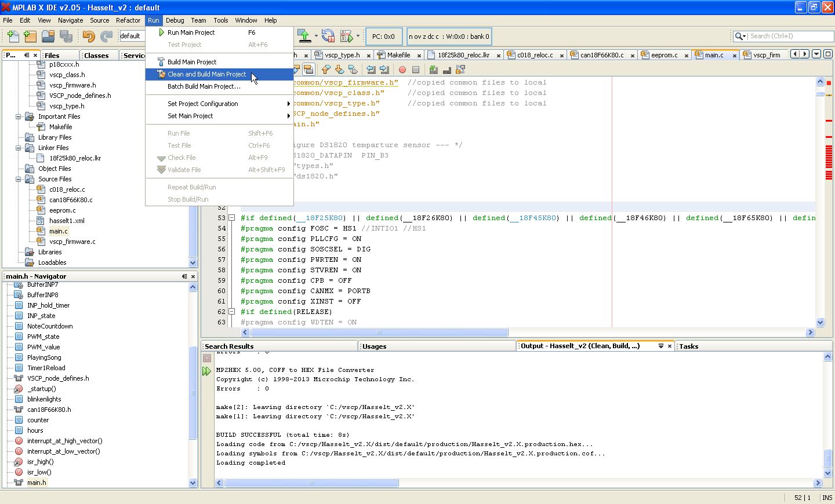
Task: Collapse the Source Files tree node
Action: pyautogui.click(x=19, y=179)
